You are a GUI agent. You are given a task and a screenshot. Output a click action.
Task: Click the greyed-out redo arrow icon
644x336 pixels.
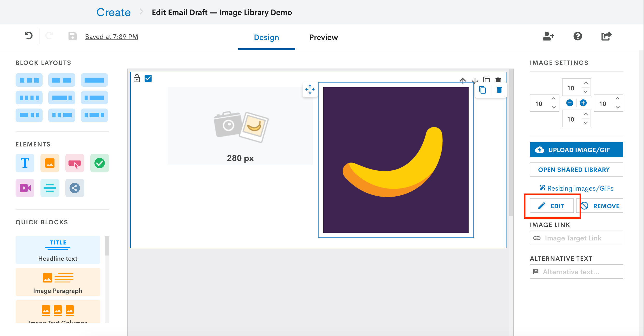(x=49, y=36)
